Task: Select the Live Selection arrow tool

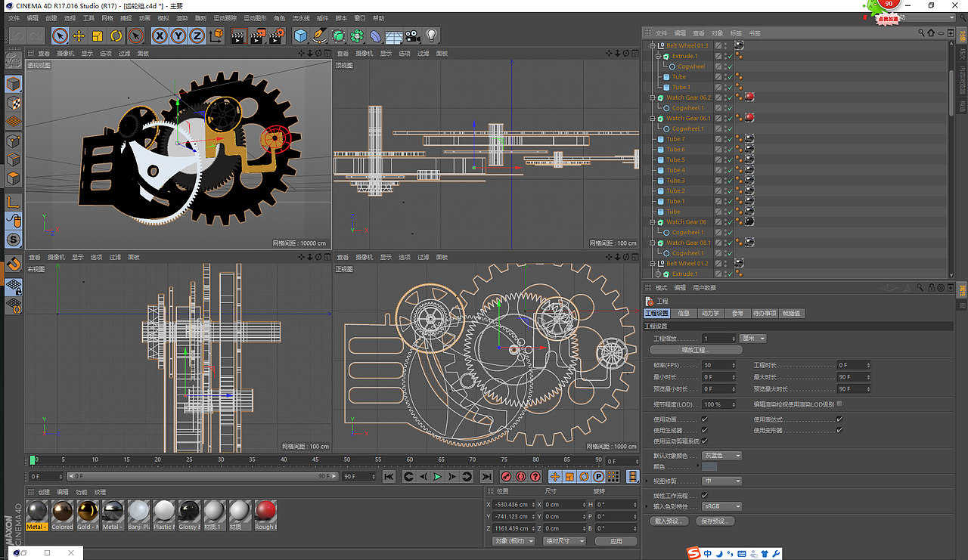Action: [60, 36]
